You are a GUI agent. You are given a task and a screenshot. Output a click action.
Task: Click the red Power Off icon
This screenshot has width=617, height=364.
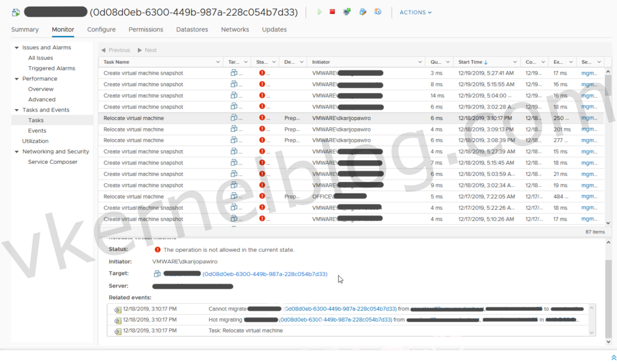332,12
